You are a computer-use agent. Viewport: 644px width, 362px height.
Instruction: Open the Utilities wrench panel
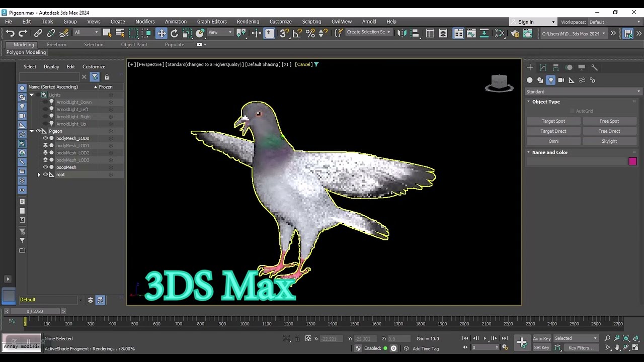click(x=594, y=67)
